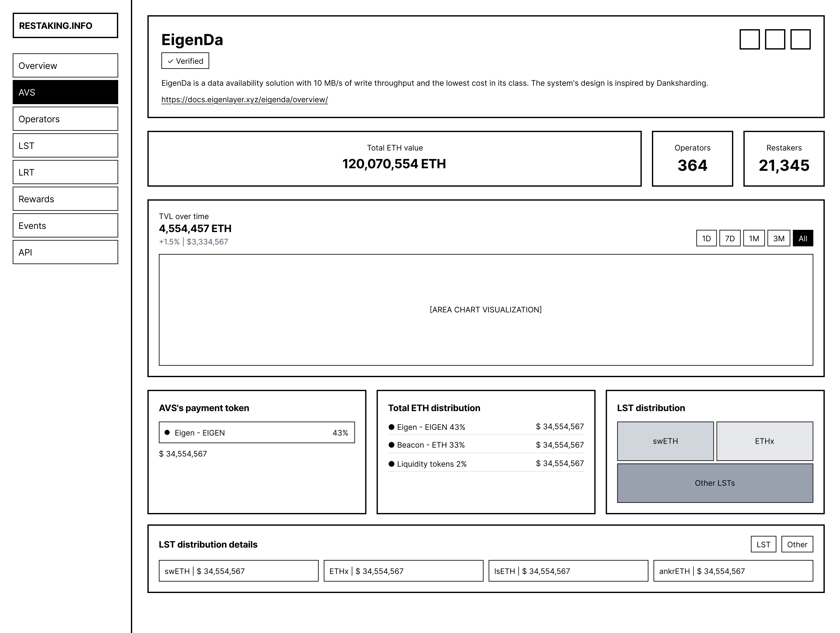Click the area chart visualization placeholder

click(x=486, y=310)
